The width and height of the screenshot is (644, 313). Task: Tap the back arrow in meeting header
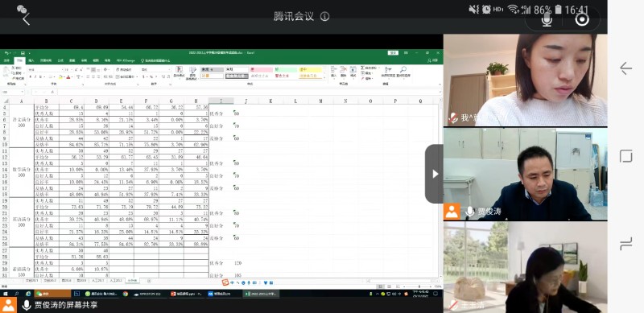tap(26, 19)
